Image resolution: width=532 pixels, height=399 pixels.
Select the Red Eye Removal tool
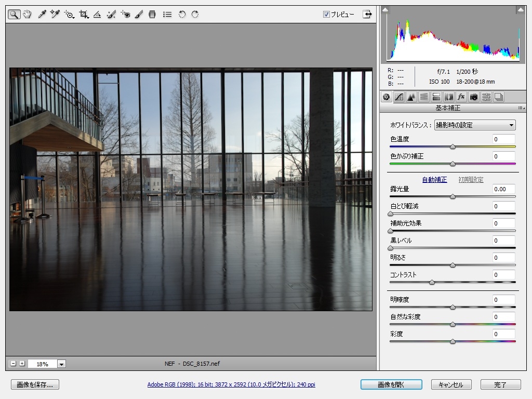(125, 15)
